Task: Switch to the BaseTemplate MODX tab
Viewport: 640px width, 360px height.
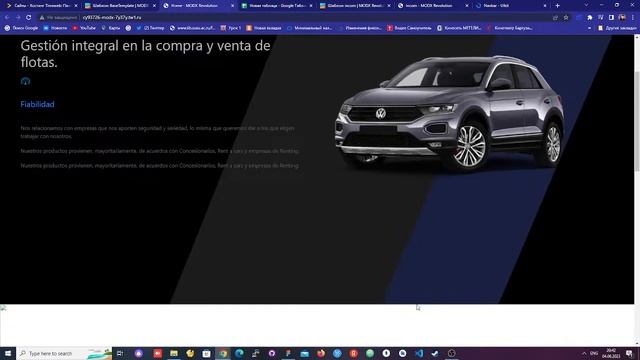Action: (x=120, y=6)
